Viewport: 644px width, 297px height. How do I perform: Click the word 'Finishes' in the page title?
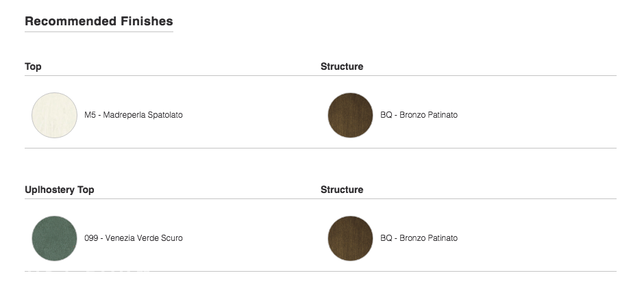coord(147,21)
